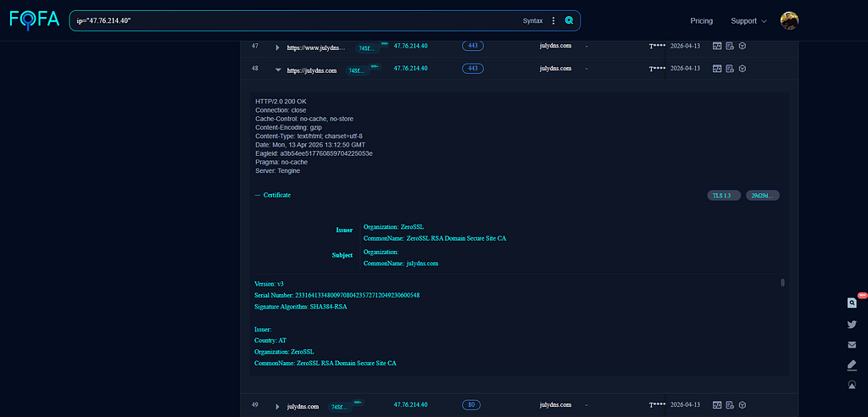
Task: Select 'CommonName: julydns.com' subject text
Action: coord(401,264)
